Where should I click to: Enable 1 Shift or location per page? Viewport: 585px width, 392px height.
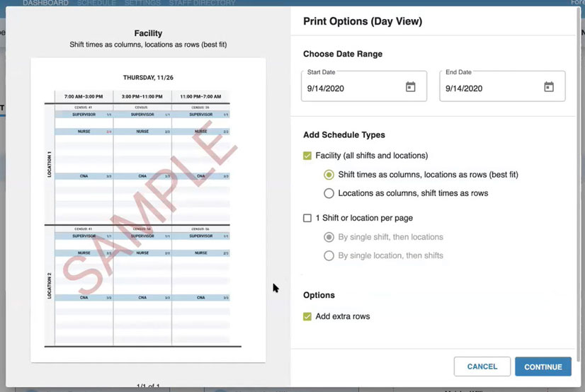307,218
